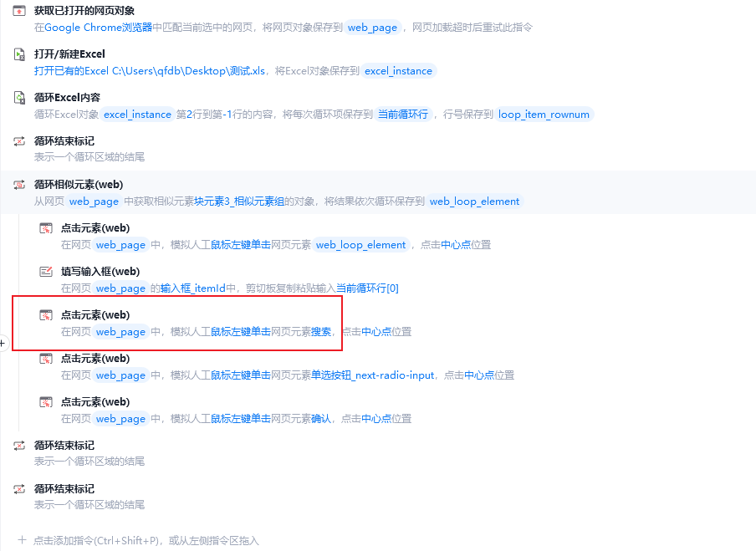Click icon of click step targeting 搜索

pos(46,315)
